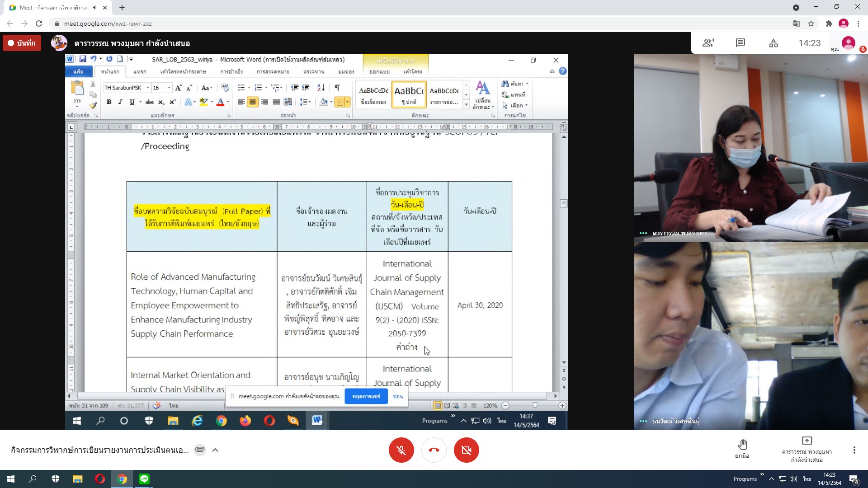Leave the call with hang-up button
Image resolution: width=868 pixels, height=488 pixels.
[434, 450]
